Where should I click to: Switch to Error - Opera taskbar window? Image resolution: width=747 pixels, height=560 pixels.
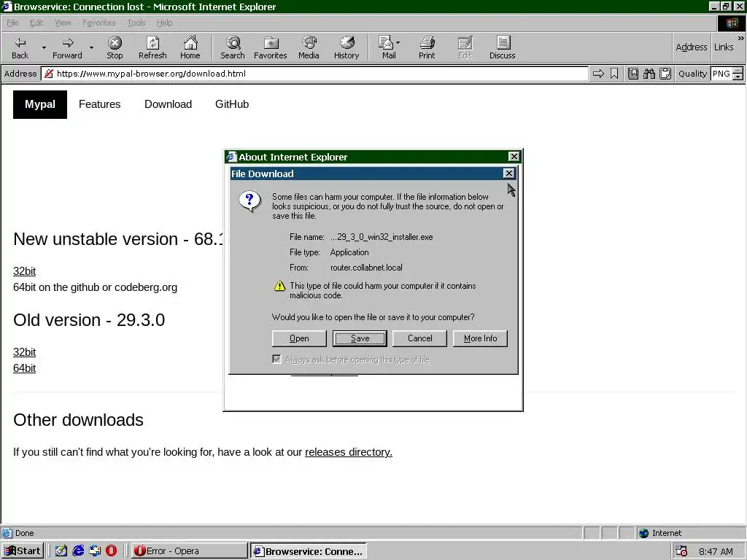tap(189, 551)
